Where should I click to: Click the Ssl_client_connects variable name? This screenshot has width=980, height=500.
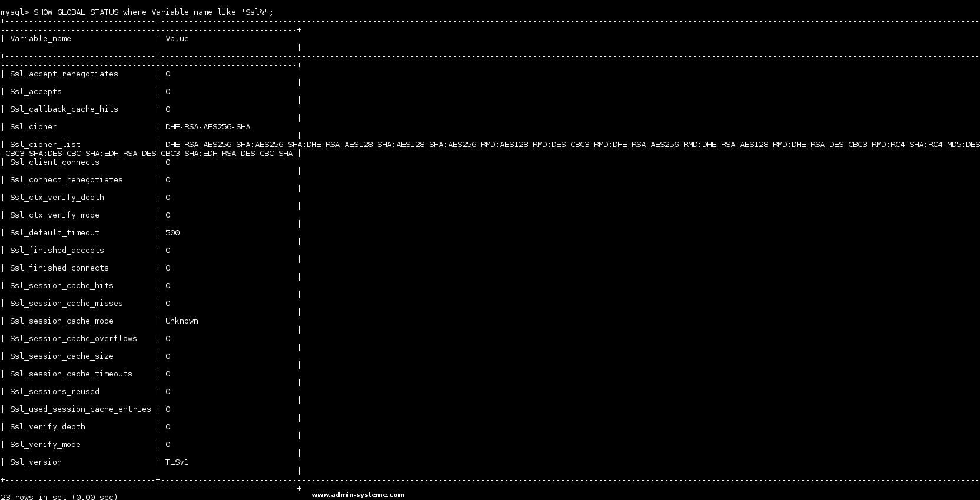tap(55, 162)
